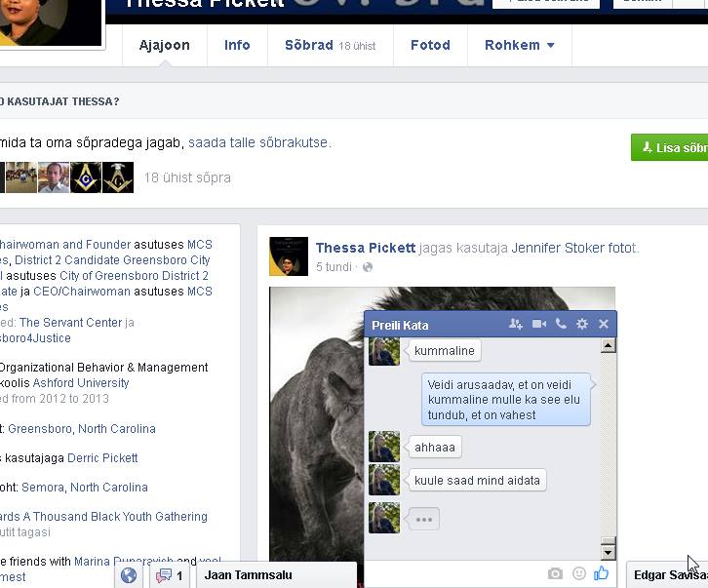Start voice call in Preili Kata chat
This screenshot has height=588, width=708.
click(561, 324)
